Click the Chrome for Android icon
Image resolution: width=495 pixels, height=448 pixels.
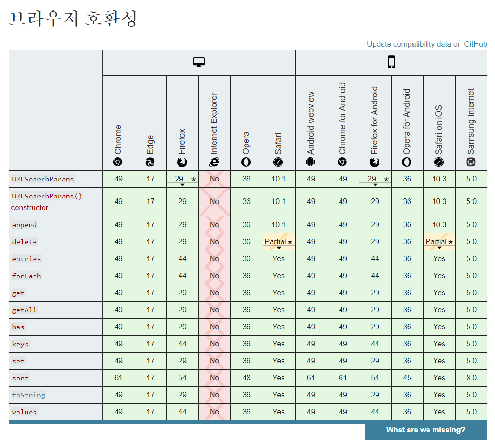click(342, 163)
